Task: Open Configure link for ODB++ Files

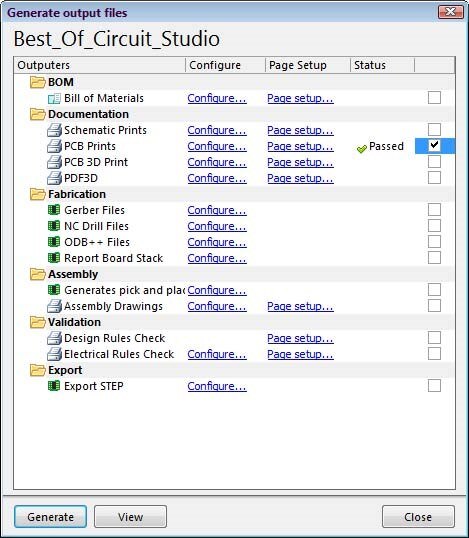Action: (x=217, y=242)
